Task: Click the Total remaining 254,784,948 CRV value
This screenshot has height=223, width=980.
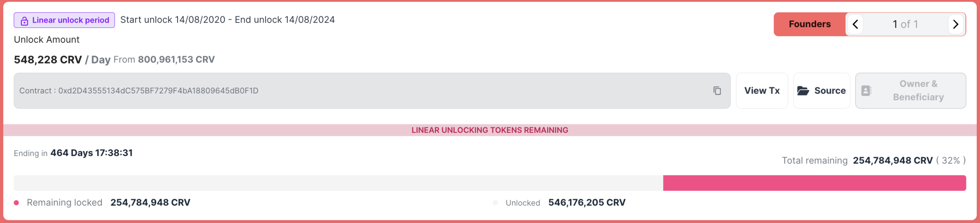Action: tap(893, 161)
